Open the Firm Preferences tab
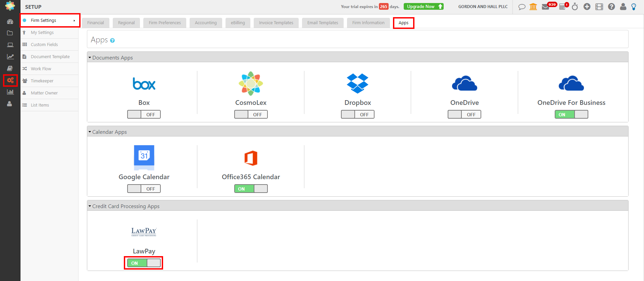This screenshot has width=644, height=281. tap(164, 23)
